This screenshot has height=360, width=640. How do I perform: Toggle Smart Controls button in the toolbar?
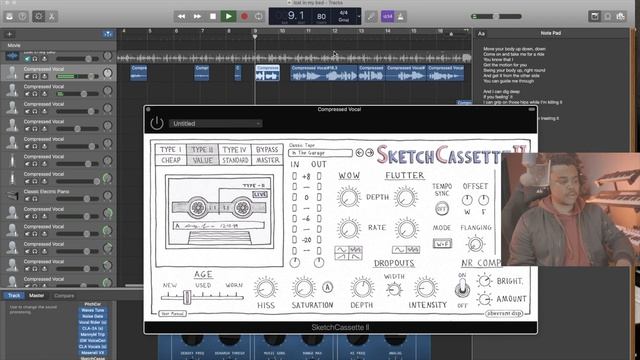[x=39, y=16]
